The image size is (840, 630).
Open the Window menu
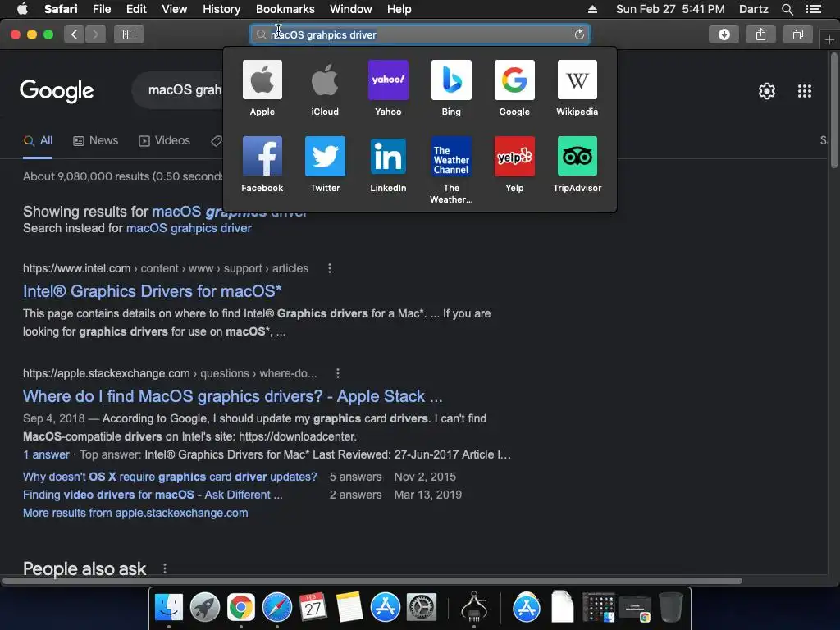click(351, 9)
